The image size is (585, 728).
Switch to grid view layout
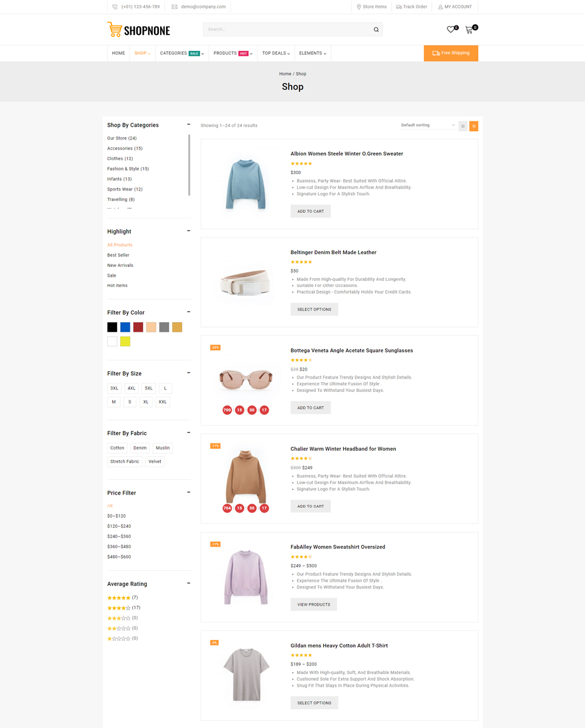point(463,126)
